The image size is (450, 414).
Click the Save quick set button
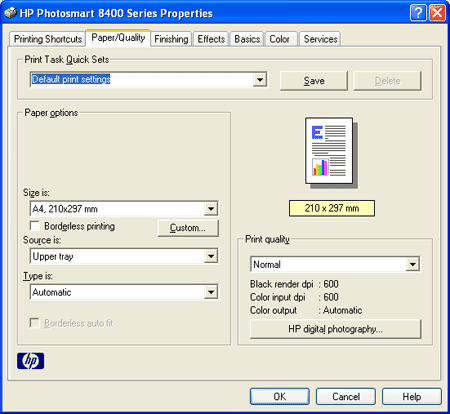tap(314, 81)
